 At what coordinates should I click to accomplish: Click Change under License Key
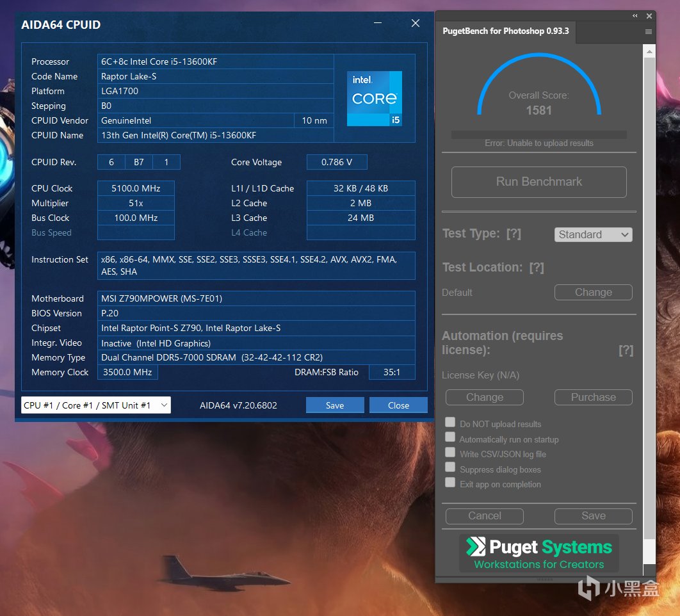(x=485, y=398)
